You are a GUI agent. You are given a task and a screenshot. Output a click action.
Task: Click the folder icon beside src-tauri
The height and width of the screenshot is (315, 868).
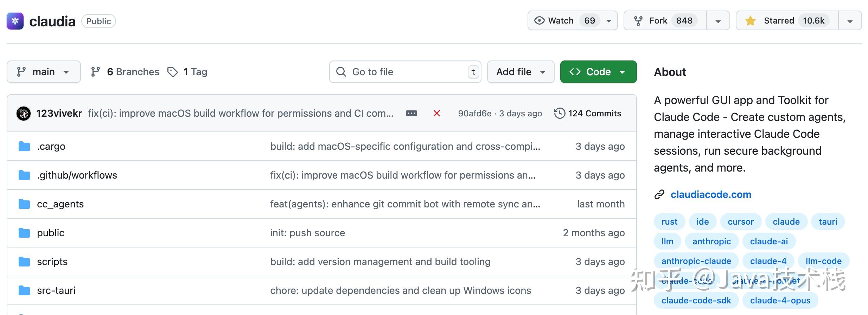tap(24, 290)
